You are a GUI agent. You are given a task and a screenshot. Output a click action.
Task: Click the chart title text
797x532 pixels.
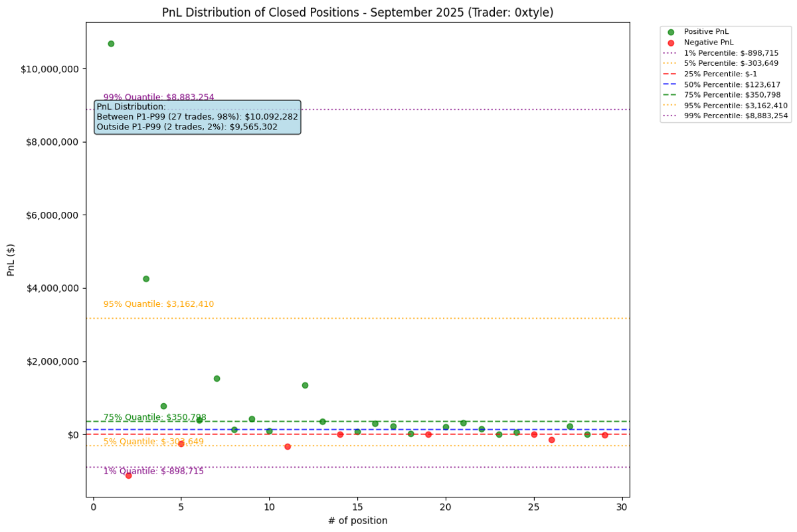[358, 13]
